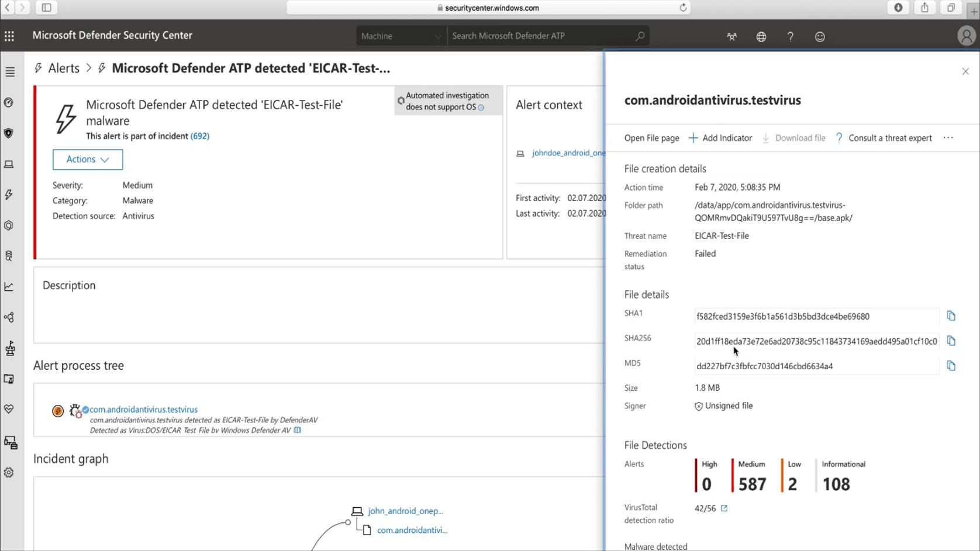Open the Advanced hunting icon in sidebar
Image resolution: width=980 pixels, height=551 pixels.
pyautogui.click(x=9, y=256)
